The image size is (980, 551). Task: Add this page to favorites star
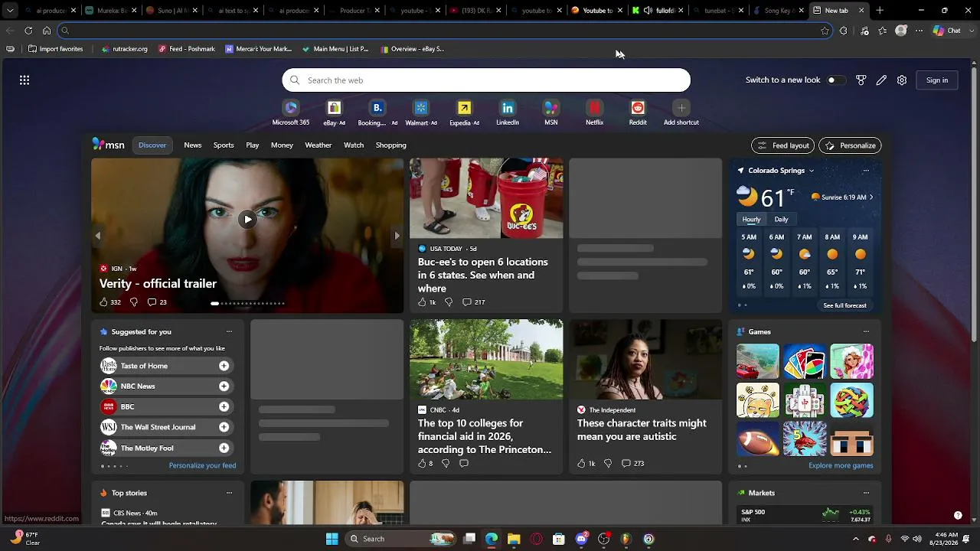coord(825,31)
